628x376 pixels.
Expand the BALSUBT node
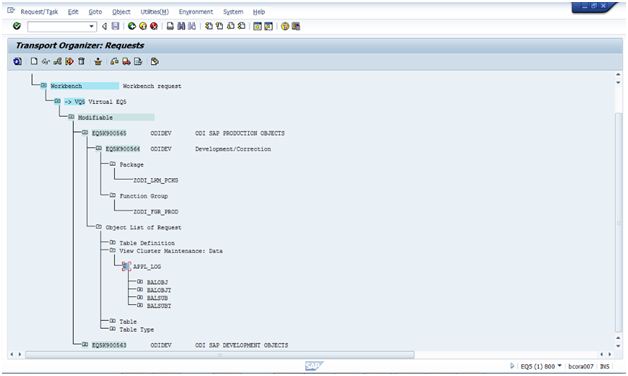(x=140, y=305)
